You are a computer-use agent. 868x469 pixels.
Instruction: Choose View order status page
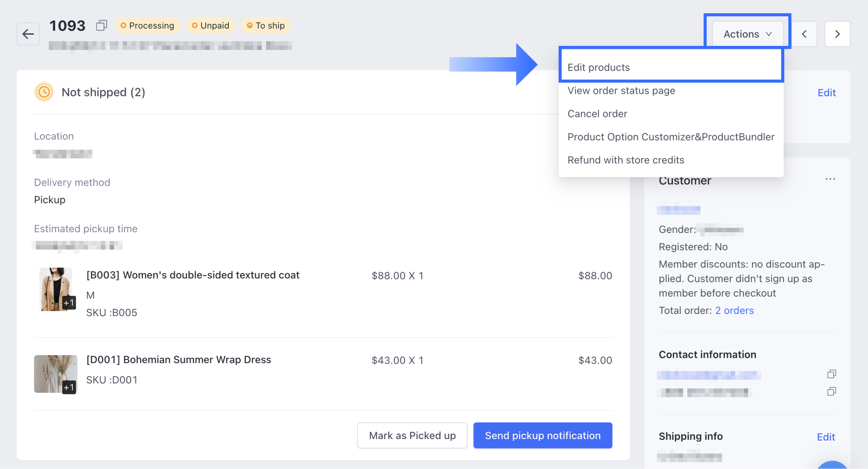click(x=671, y=90)
